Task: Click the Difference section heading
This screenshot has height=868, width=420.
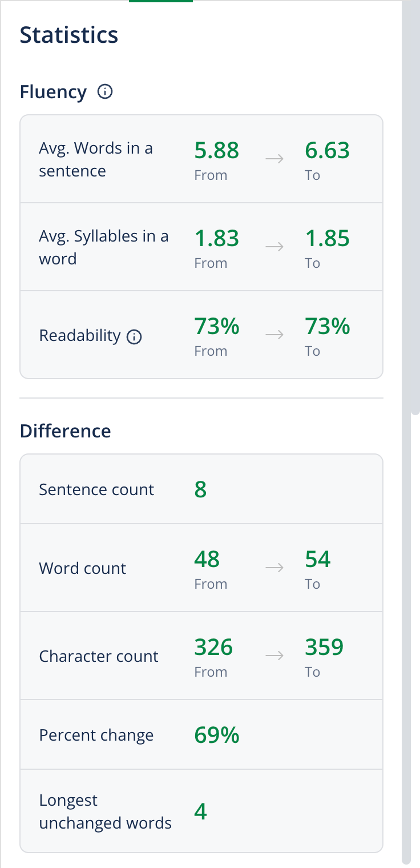Action: coord(66,431)
